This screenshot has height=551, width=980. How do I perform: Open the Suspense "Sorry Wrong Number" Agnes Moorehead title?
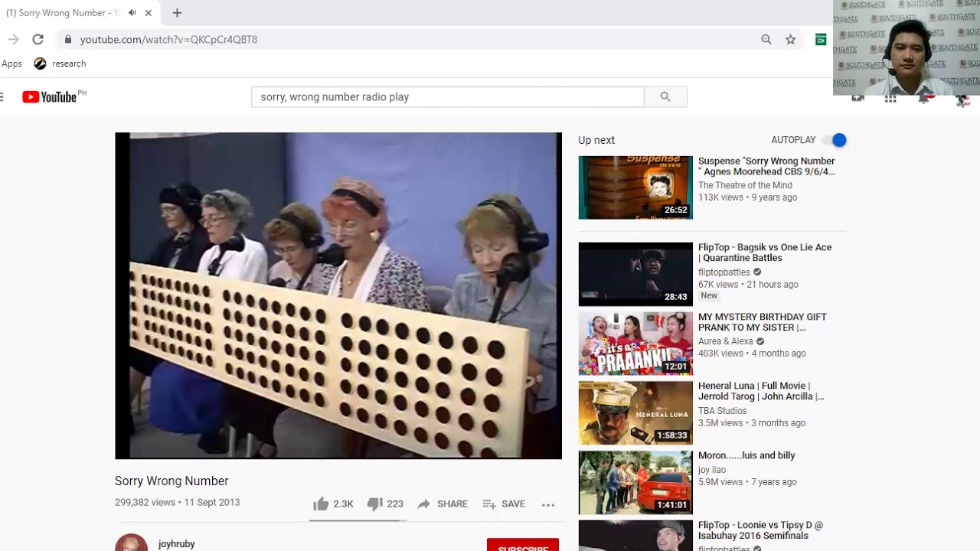766,166
